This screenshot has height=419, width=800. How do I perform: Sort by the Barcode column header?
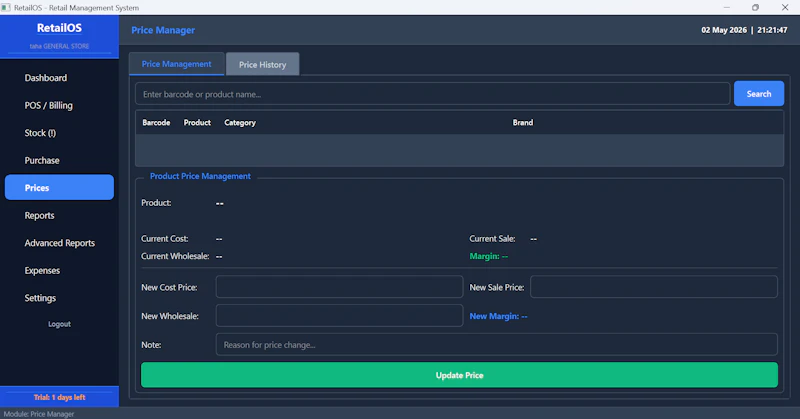156,122
